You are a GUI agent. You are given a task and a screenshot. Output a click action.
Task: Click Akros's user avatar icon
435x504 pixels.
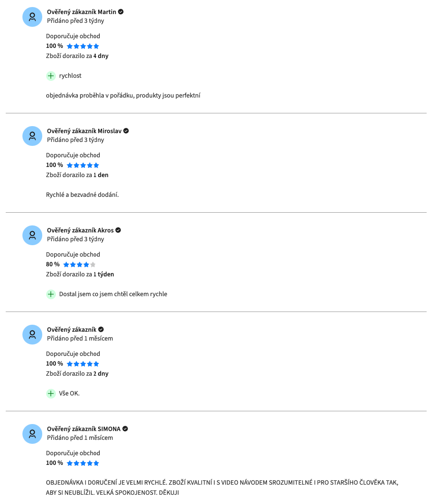click(x=32, y=235)
